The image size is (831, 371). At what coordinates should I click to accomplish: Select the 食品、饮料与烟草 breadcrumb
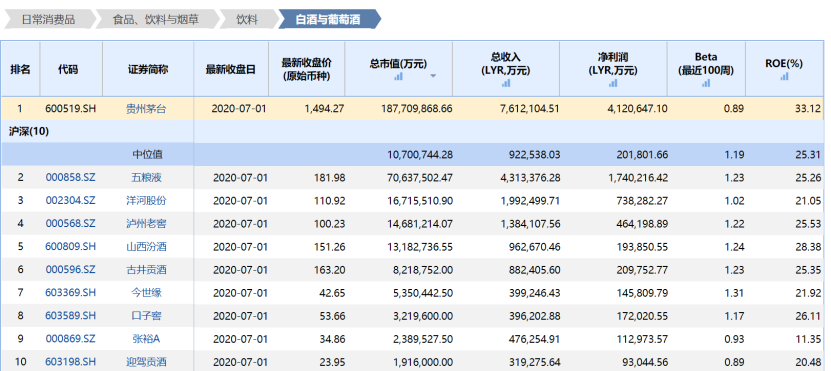(x=156, y=20)
